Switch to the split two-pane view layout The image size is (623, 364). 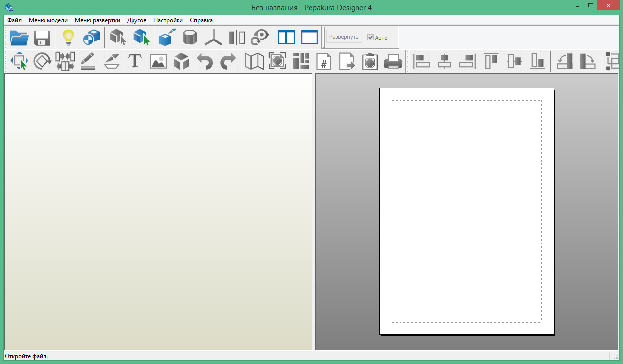(x=286, y=38)
